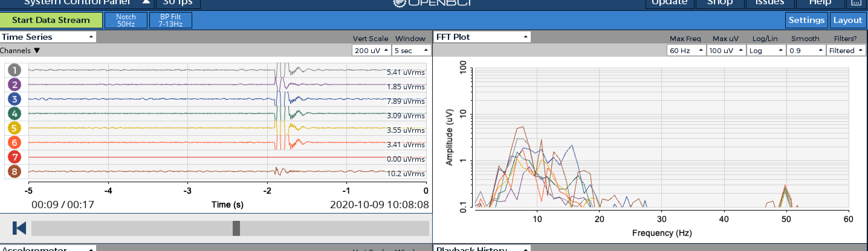
Task: Toggle channel 7 red circle off
Action: 15,157
